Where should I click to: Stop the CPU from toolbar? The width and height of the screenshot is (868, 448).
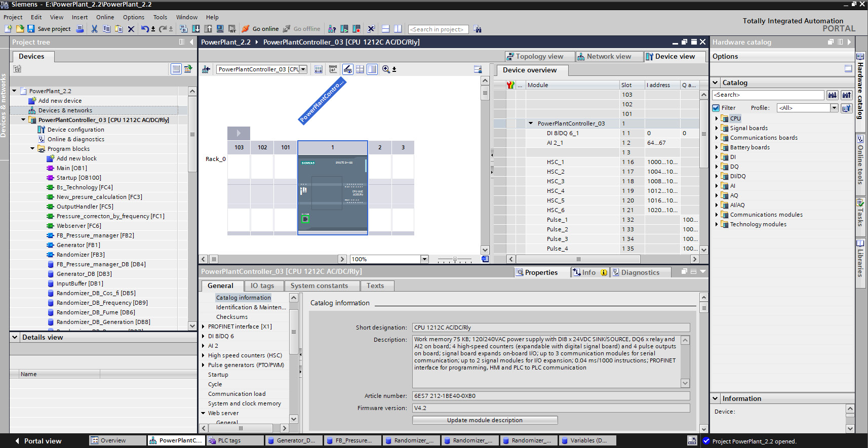click(x=357, y=29)
